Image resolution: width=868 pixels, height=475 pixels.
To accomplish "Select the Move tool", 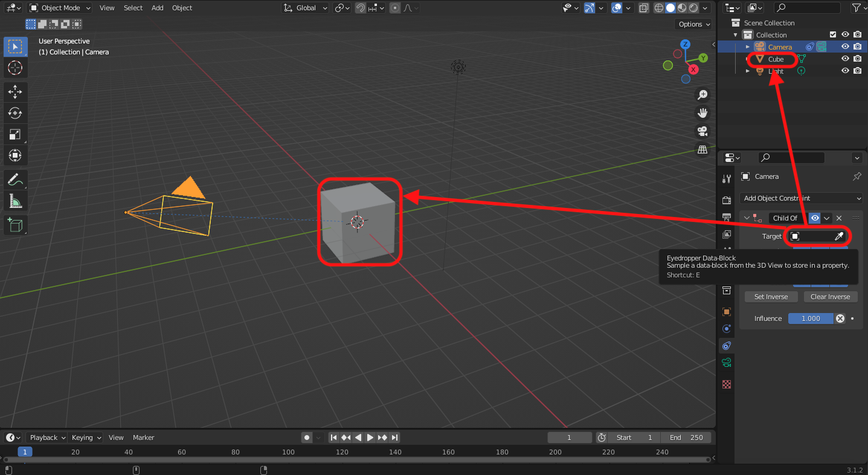I will click(15, 92).
